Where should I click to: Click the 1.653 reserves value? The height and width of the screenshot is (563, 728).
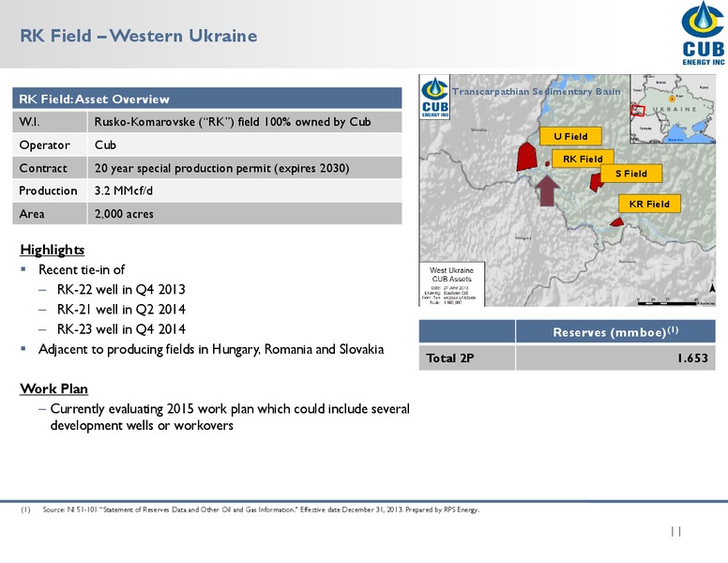point(692,358)
